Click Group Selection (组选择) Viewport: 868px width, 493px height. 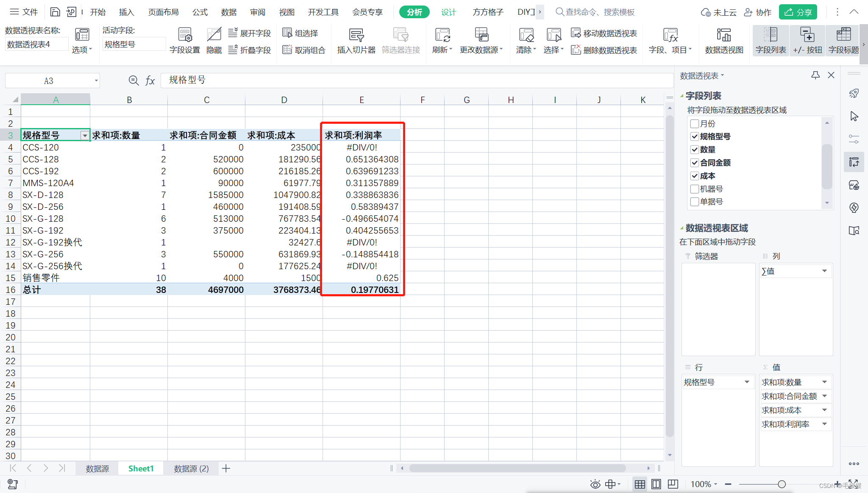pyautogui.click(x=300, y=33)
